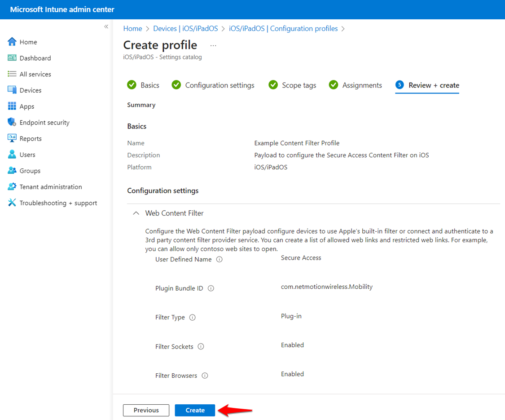This screenshot has width=505, height=420.
Task: Click the profile name 'Example Content Filter Profile'
Action: pos(297,143)
